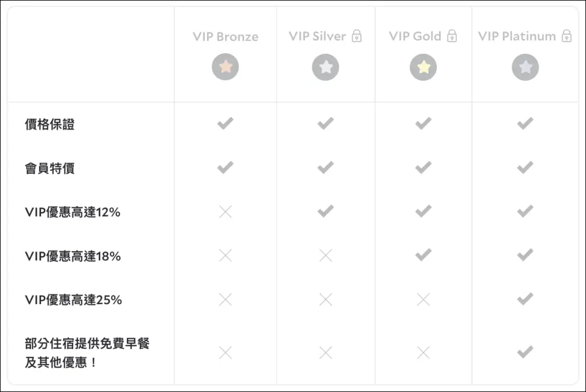Click the lock icon beside VIP Gold
This screenshot has width=586, height=392.
coord(451,36)
